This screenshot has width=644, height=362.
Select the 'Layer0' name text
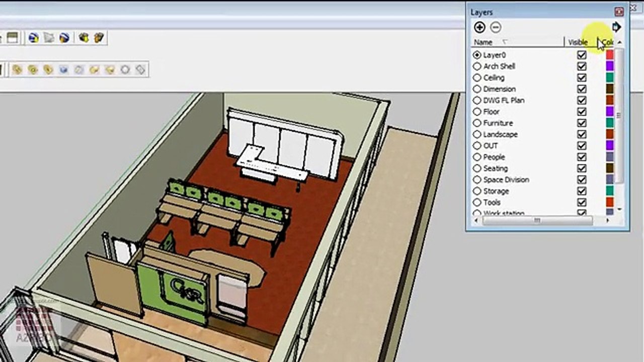pos(495,55)
